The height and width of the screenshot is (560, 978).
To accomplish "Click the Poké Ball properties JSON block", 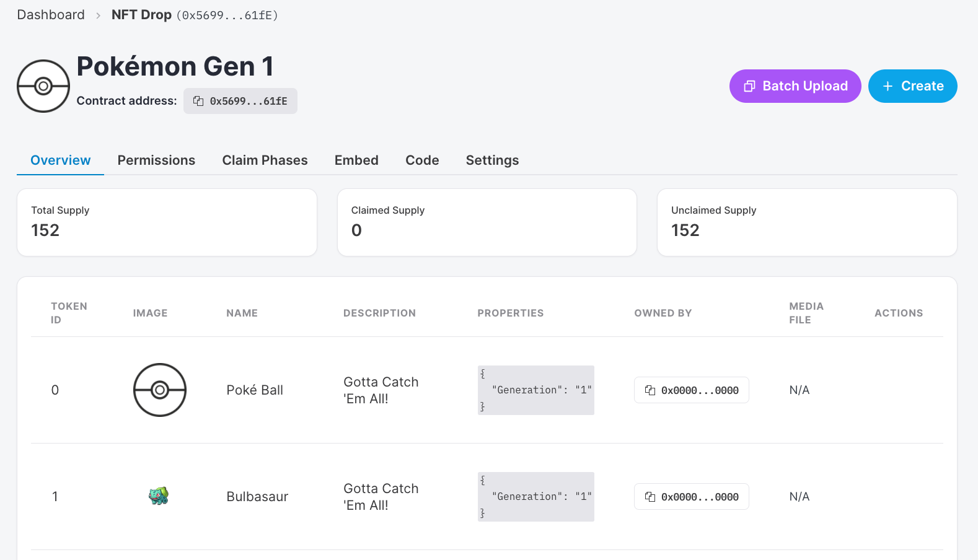I will (x=535, y=390).
